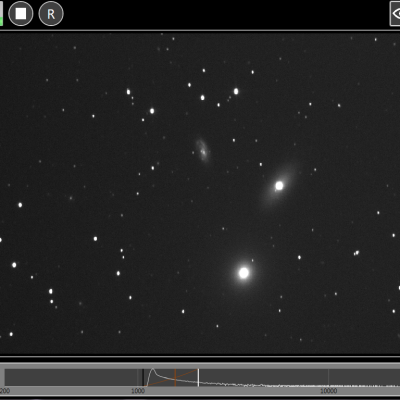
Task: Click the dark black-point marker in histogram
Action: click(x=143, y=377)
